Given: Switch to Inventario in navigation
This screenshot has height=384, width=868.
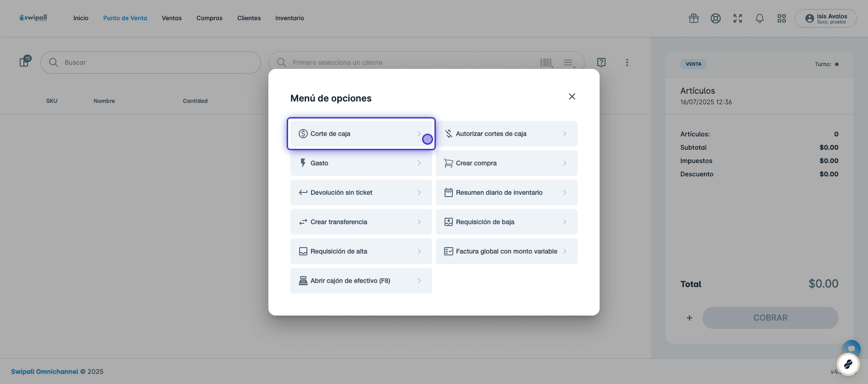Looking at the screenshot, I should click(289, 18).
